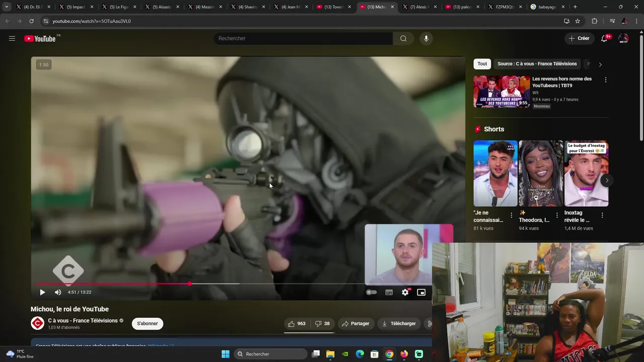
Task: Mute the video using the volume icon
Action: coord(58,292)
